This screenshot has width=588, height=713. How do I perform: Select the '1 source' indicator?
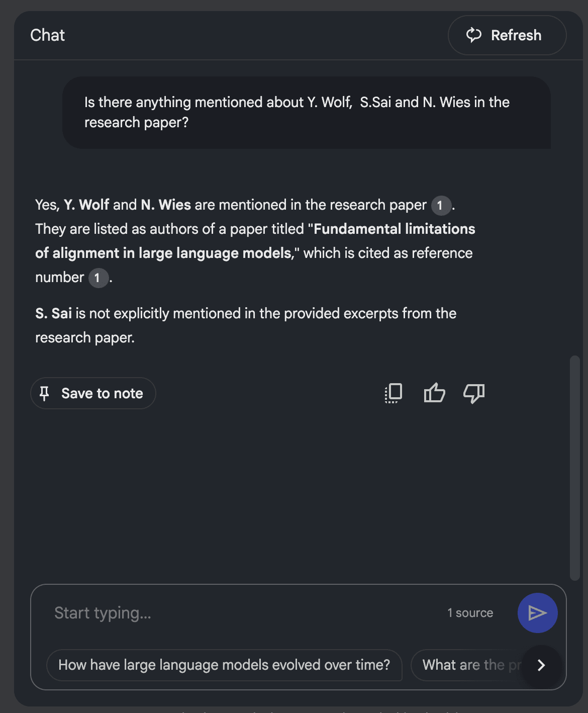470,613
